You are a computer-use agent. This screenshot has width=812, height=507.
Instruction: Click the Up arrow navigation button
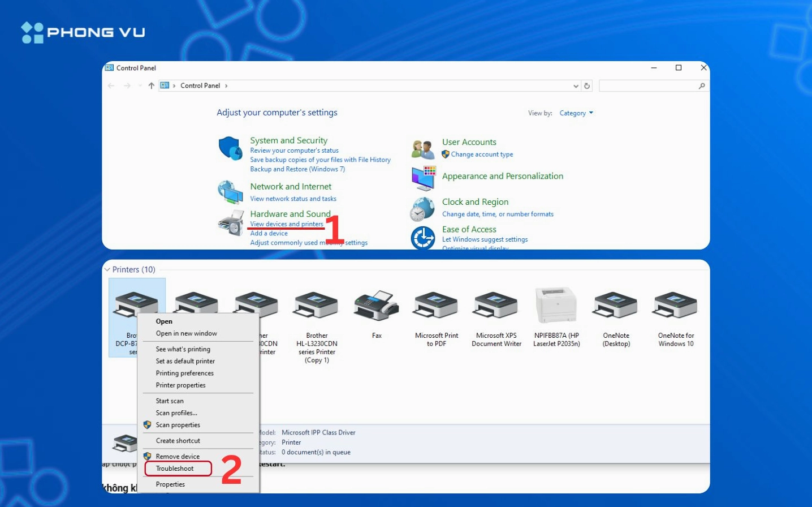tap(152, 86)
